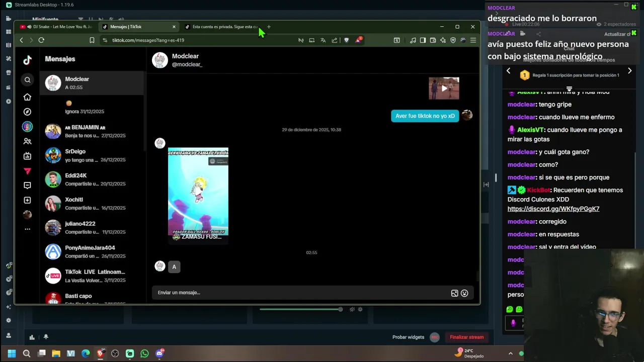The height and width of the screenshot is (362, 644).
Task: Switch to the DJ Snake YouTube tab
Action: (x=56, y=27)
